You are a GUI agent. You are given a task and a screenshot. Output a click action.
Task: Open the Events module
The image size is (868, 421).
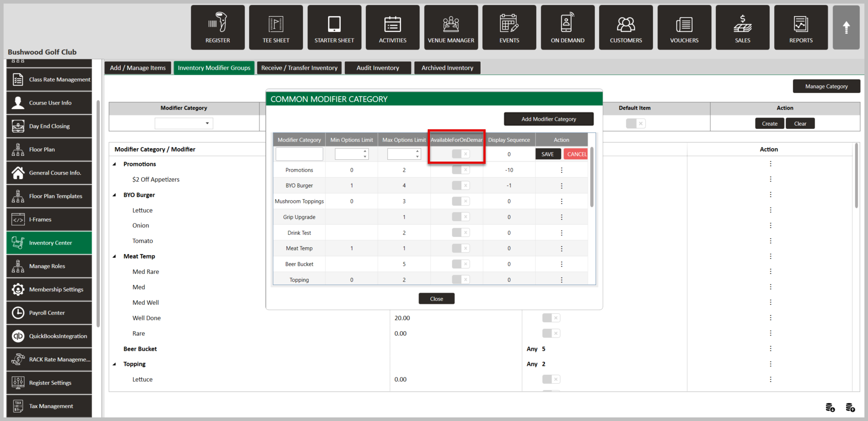(x=509, y=27)
